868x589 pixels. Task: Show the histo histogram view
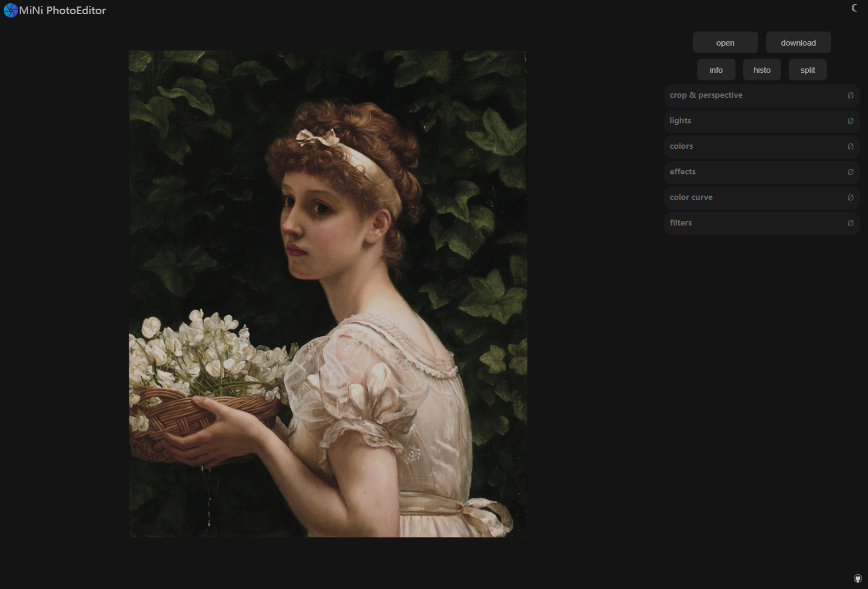pos(762,70)
